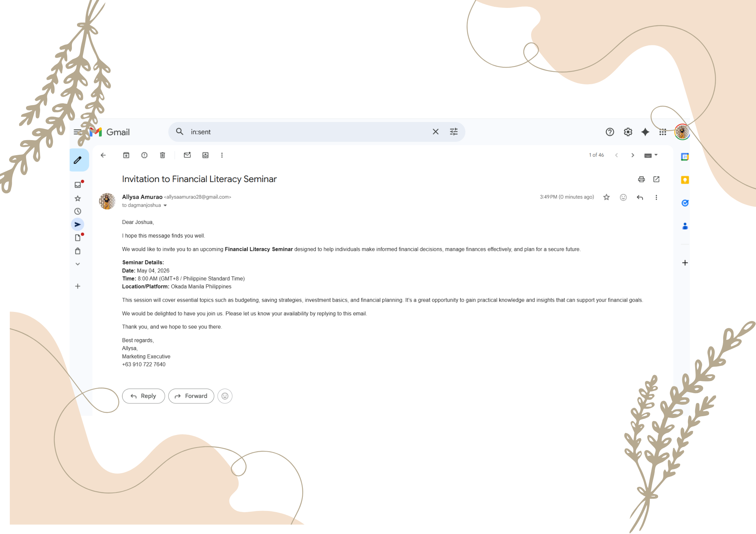Screen dimensions: 756x534
Task: Click the Forward button below the message
Action: tap(191, 396)
